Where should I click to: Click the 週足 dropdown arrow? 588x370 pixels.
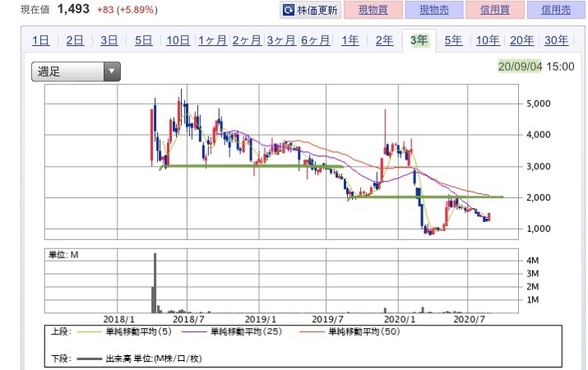[x=112, y=72]
